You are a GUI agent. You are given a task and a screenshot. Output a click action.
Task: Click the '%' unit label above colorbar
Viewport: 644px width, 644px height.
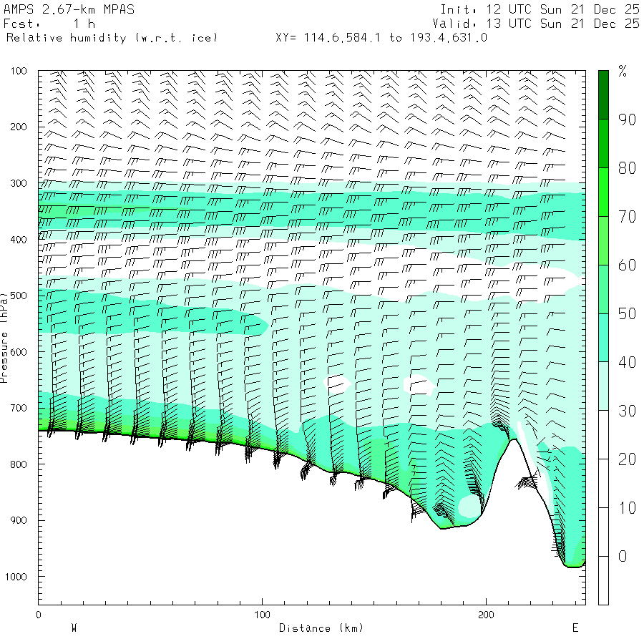[x=623, y=72]
